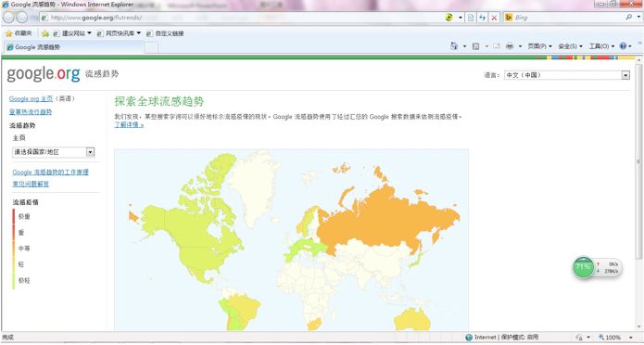Click the Home icon in command bar

pyautogui.click(x=454, y=46)
